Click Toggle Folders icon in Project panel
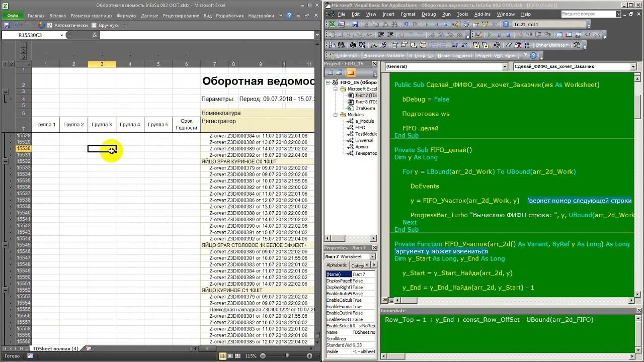 351,73
